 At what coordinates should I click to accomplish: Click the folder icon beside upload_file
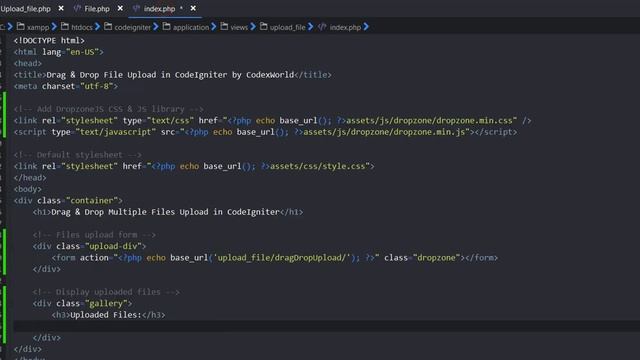[264, 27]
